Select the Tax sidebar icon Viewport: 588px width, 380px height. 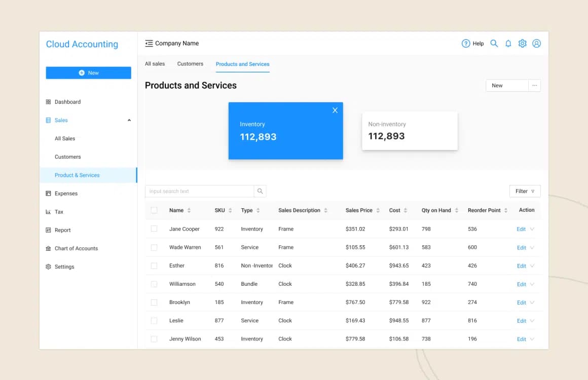pyautogui.click(x=49, y=212)
